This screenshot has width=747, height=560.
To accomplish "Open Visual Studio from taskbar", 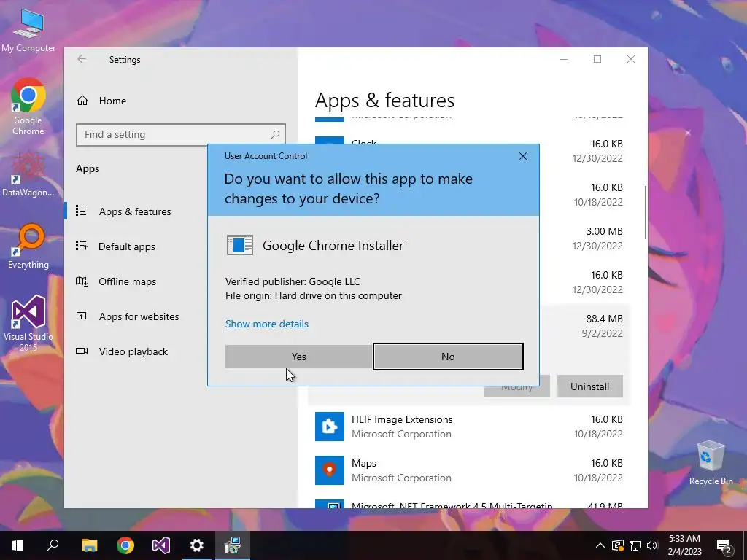I will tap(161, 545).
